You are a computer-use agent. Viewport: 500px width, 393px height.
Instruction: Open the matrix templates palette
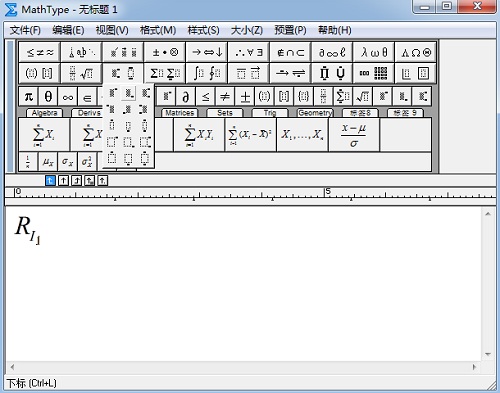(374, 73)
